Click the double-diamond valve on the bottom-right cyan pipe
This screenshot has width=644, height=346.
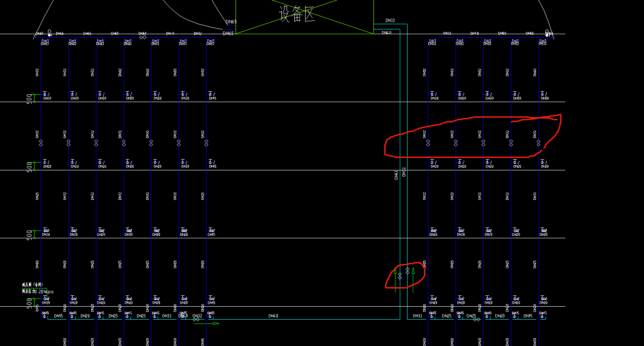coord(476,320)
